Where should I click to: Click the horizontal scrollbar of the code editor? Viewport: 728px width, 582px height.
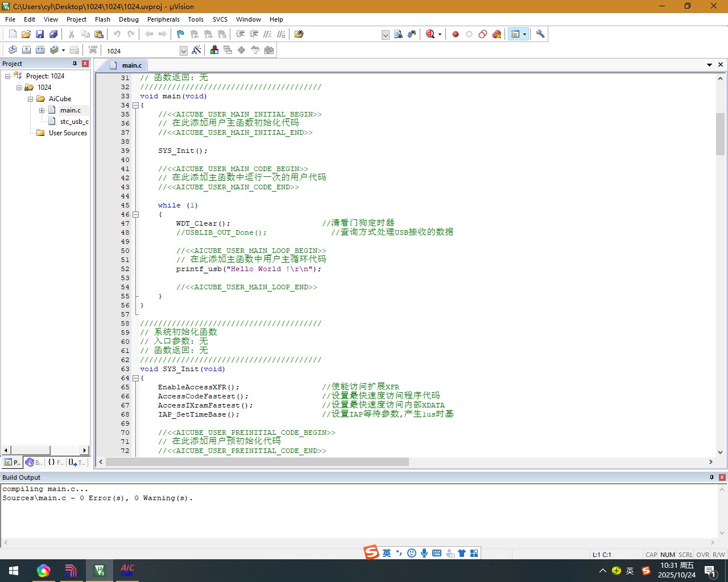pos(257,462)
